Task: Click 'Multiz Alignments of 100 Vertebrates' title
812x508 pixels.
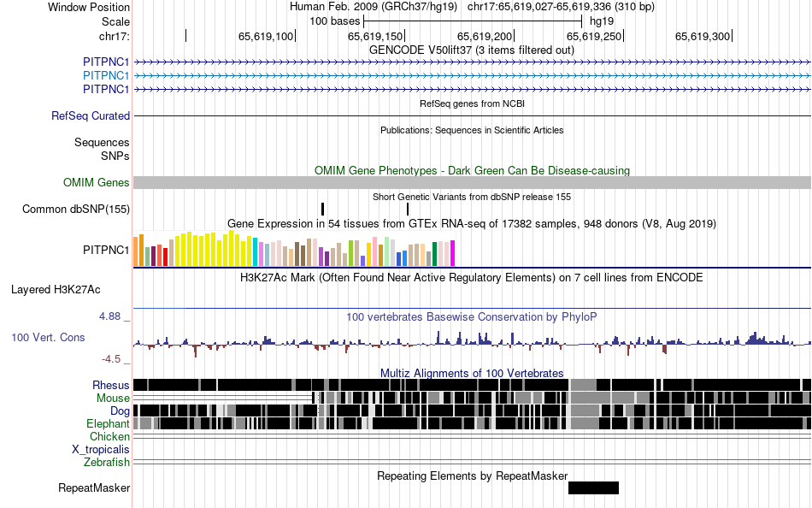Action: (472, 373)
